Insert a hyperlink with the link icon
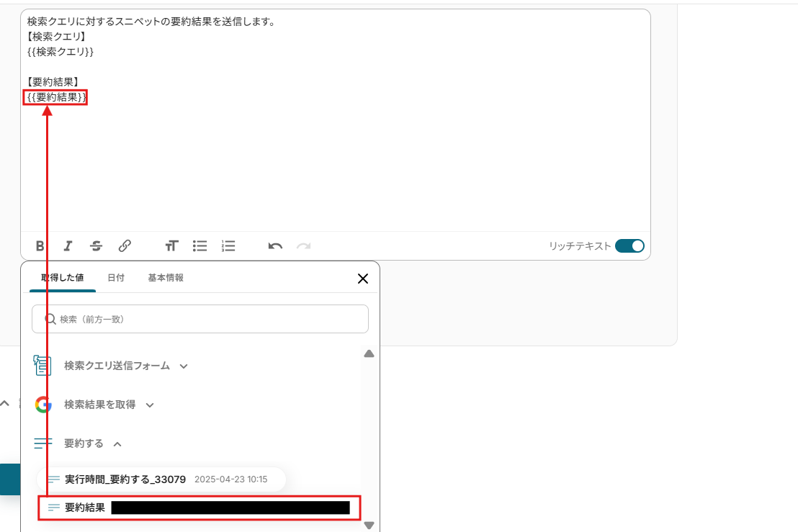 [125, 246]
